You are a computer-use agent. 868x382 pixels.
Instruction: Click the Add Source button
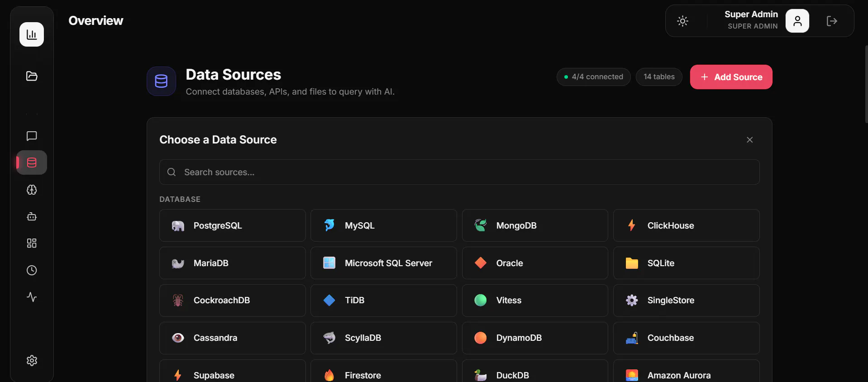(x=731, y=77)
